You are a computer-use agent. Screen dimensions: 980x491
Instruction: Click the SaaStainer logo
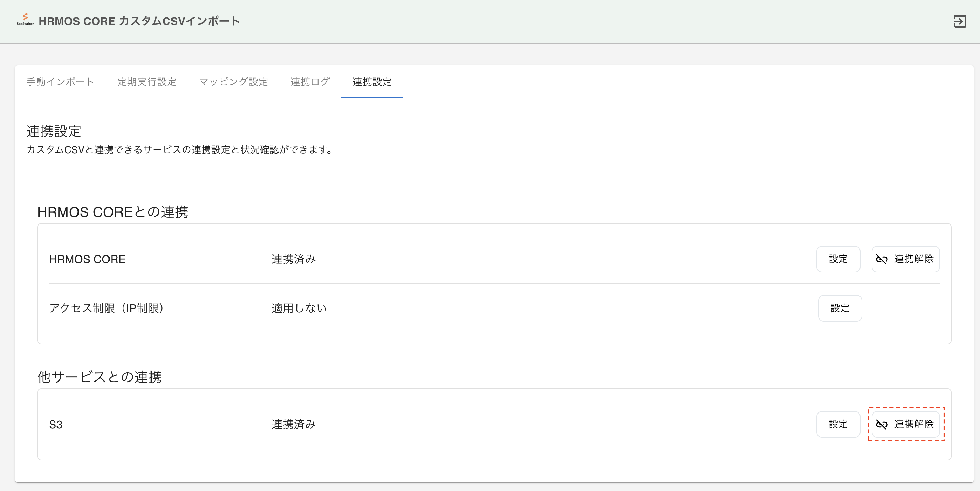25,20
